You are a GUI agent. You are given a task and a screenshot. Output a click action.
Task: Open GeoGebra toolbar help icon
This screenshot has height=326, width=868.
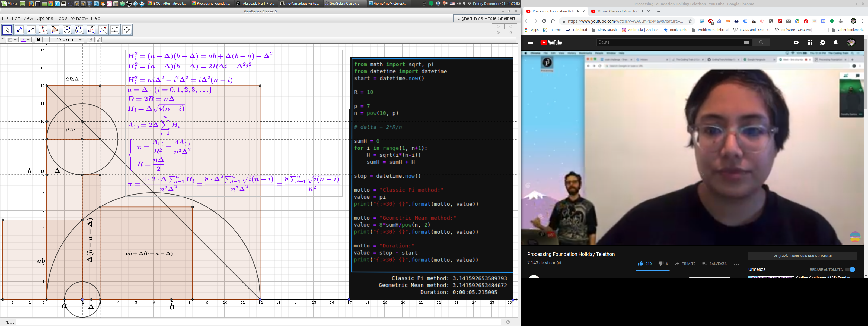pos(498,33)
